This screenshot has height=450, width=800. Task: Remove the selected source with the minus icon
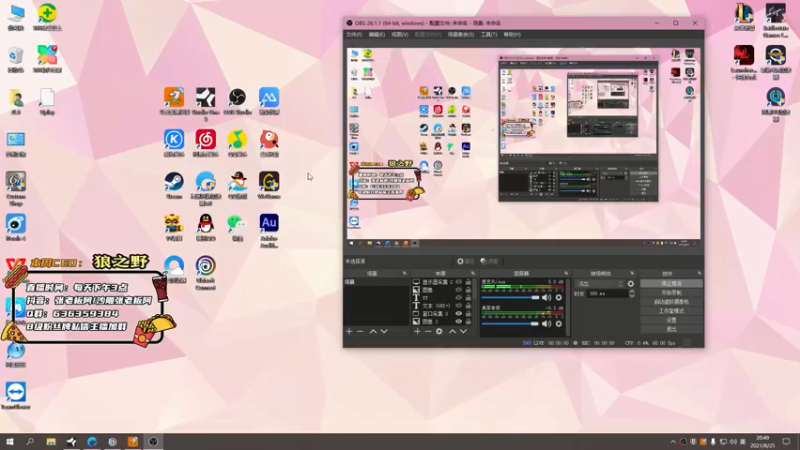pos(428,332)
